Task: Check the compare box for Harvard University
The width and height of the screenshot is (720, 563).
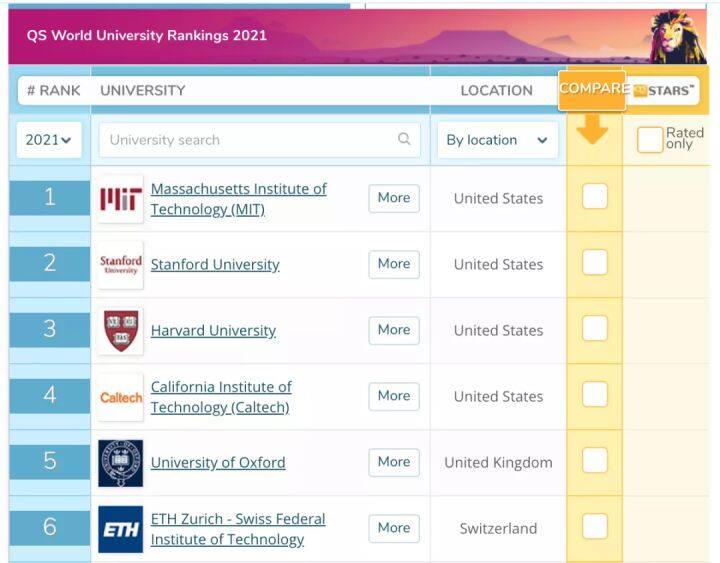Action: (595, 328)
